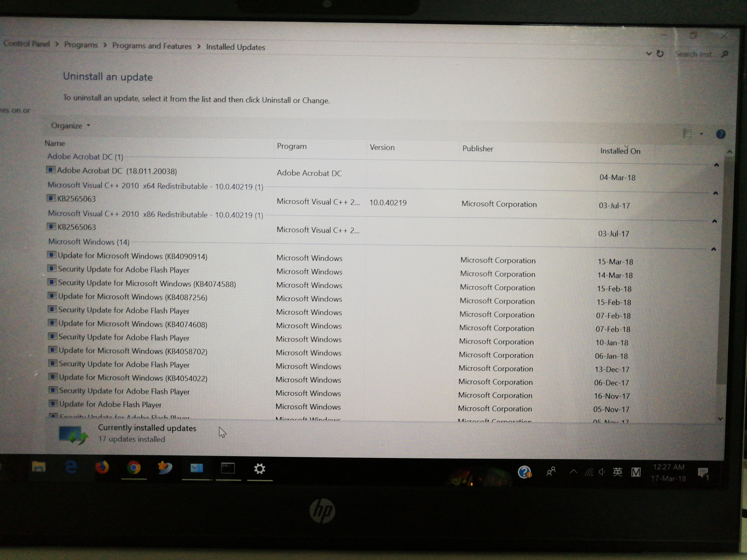The width and height of the screenshot is (747, 560).
Task: Sort by the Name column header
Action: click(55, 143)
